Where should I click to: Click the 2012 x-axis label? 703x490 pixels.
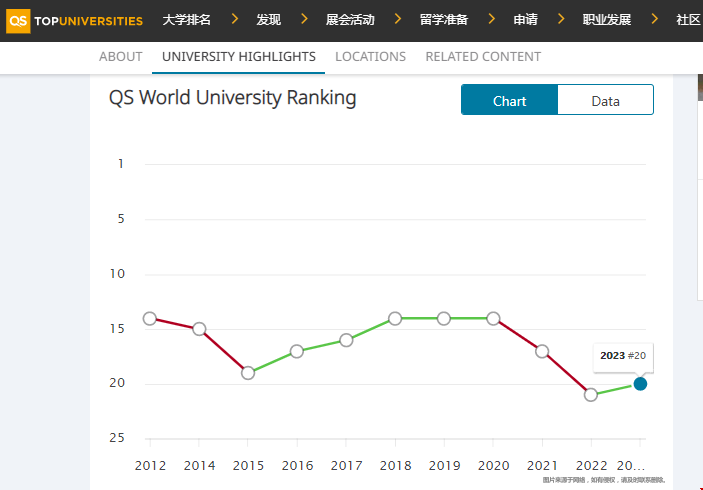tap(150, 466)
